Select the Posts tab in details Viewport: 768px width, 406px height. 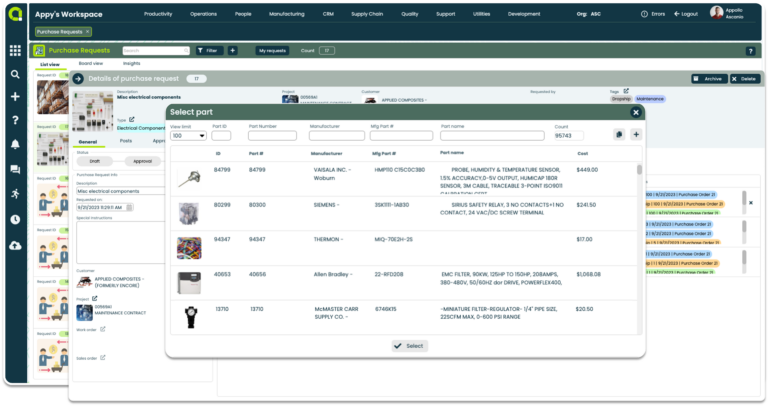click(x=126, y=141)
